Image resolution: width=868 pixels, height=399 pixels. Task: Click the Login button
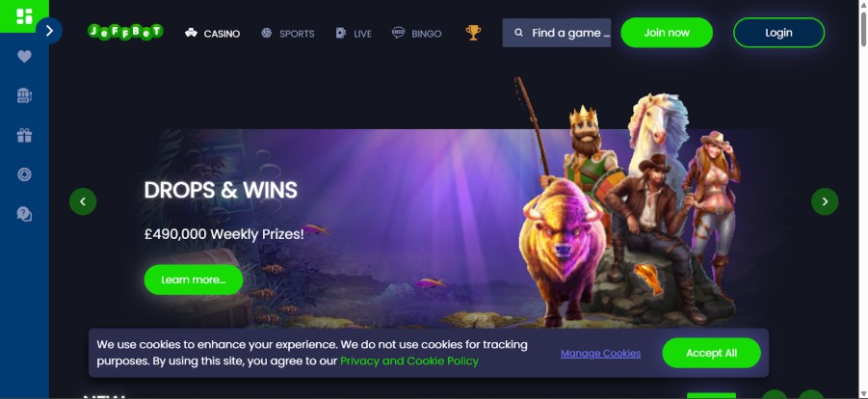[778, 33]
